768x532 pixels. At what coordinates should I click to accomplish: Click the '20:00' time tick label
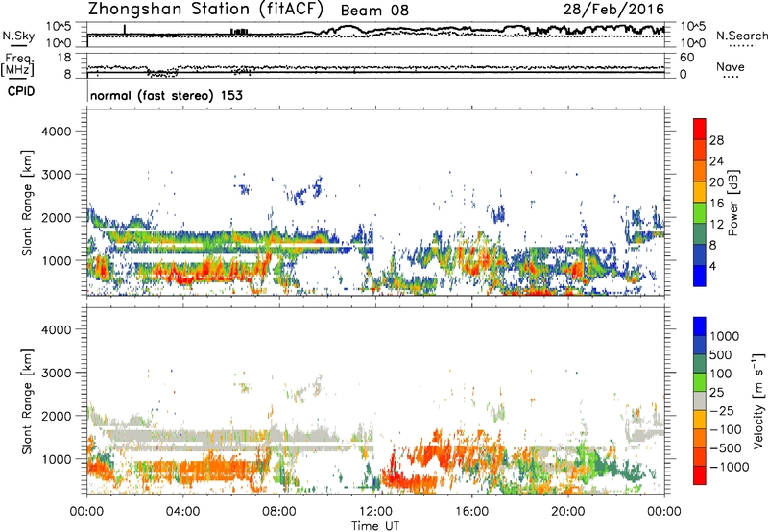point(567,512)
